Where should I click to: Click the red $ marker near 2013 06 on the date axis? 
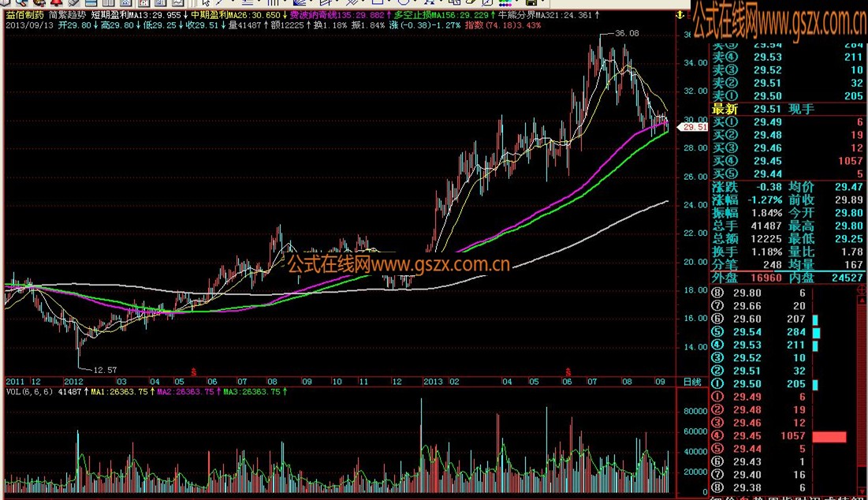click(568, 372)
